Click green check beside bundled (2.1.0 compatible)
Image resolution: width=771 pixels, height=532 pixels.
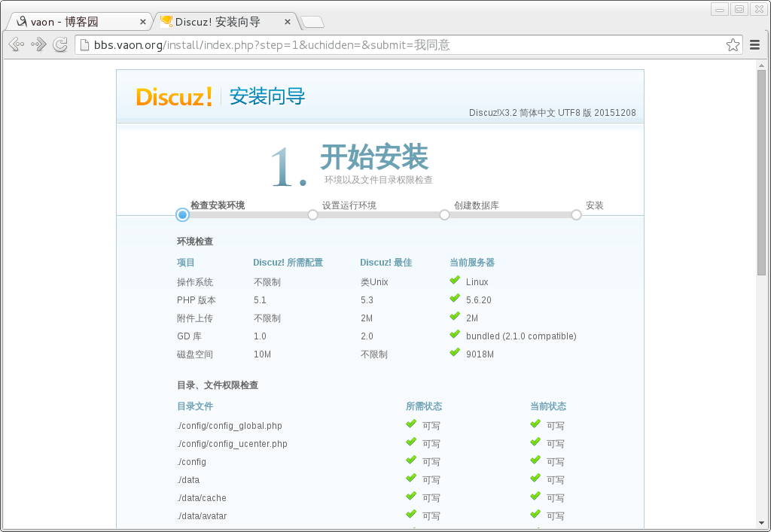455,335
